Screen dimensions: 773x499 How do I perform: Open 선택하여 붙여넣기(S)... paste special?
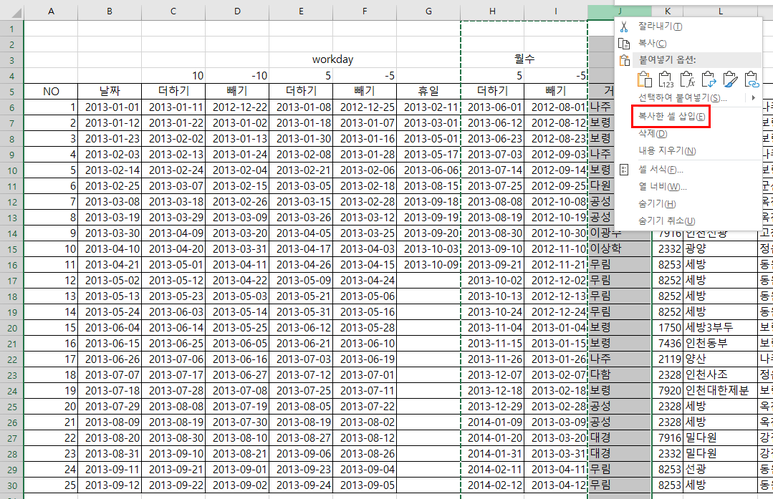682,98
